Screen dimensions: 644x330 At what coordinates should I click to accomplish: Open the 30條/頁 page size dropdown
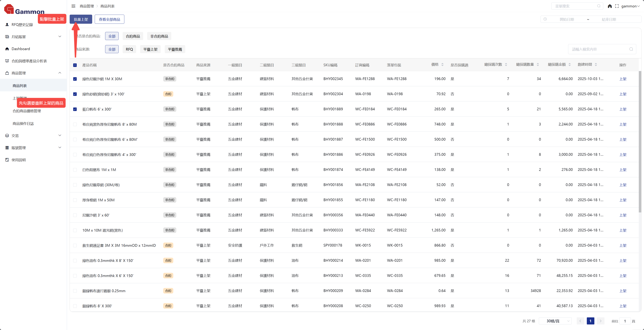point(555,321)
